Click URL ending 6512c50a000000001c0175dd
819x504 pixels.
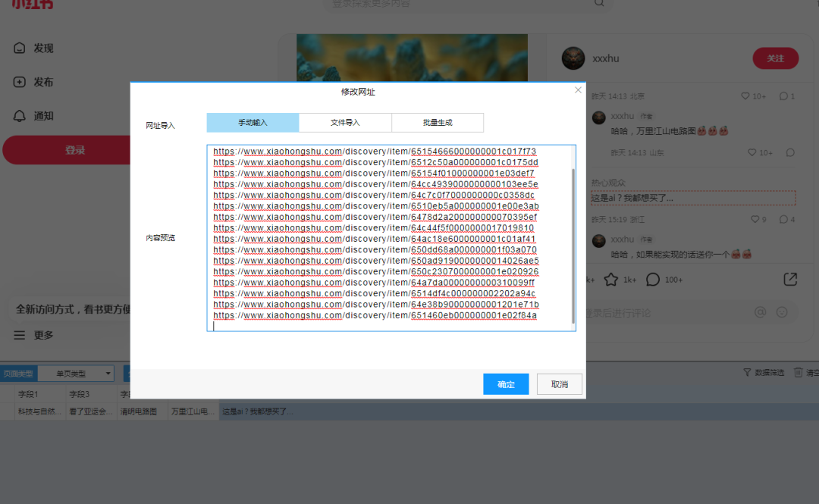pos(375,162)
